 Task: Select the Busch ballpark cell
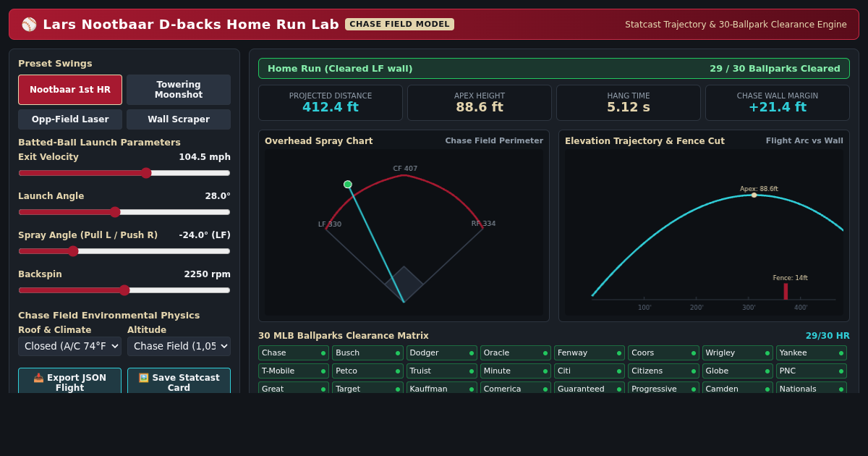click(367, 353)
